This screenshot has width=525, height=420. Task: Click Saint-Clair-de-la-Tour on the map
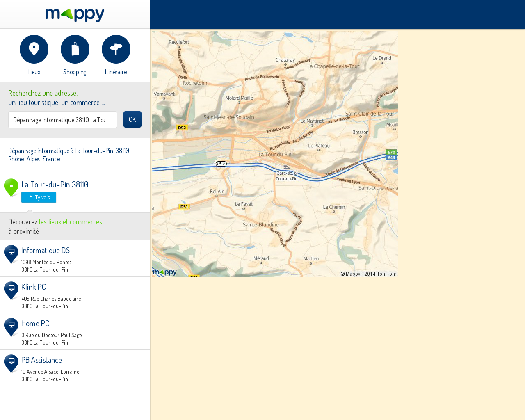[370, 114]
